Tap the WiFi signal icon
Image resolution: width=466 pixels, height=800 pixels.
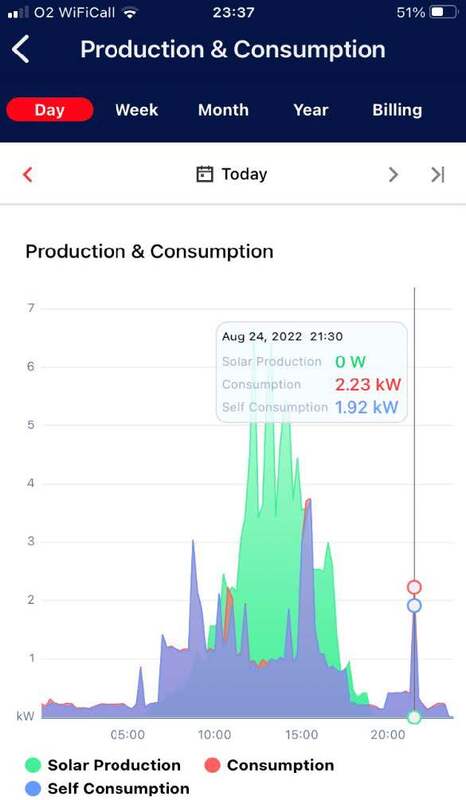(131, 12)
